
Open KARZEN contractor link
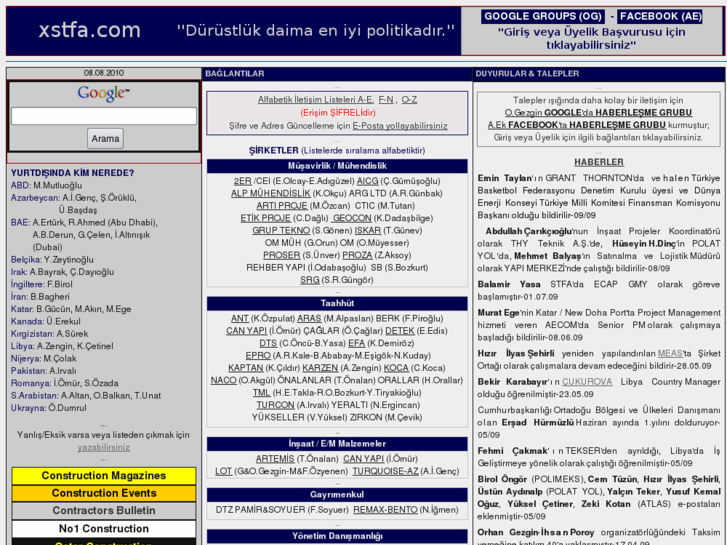tap(320, 368)
